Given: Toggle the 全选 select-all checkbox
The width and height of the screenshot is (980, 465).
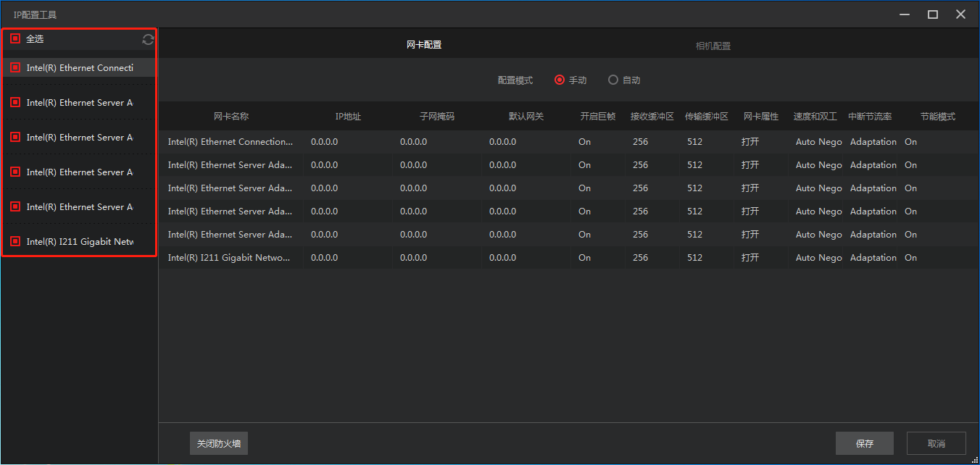Looking at the screenshot, I should [x=15, y=38].
